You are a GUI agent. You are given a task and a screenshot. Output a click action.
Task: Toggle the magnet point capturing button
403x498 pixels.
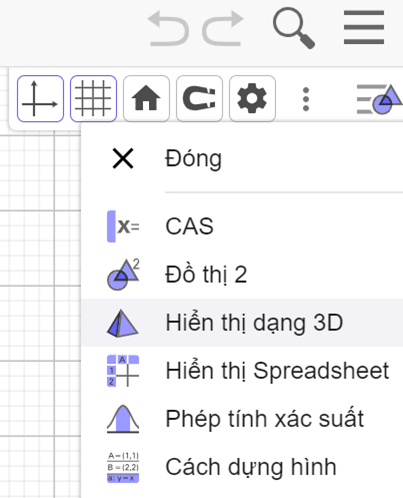(x=199, y=99)
